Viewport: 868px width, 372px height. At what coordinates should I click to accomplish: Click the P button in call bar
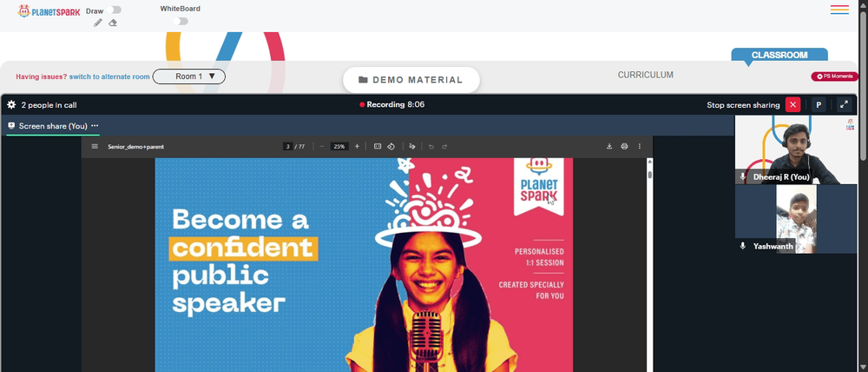819,105
